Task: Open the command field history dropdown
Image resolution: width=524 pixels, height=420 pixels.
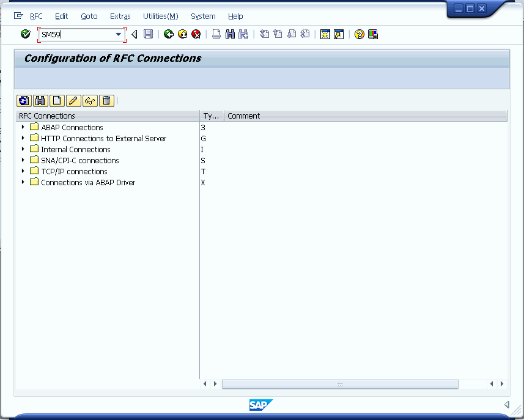Action: (118, 34)
